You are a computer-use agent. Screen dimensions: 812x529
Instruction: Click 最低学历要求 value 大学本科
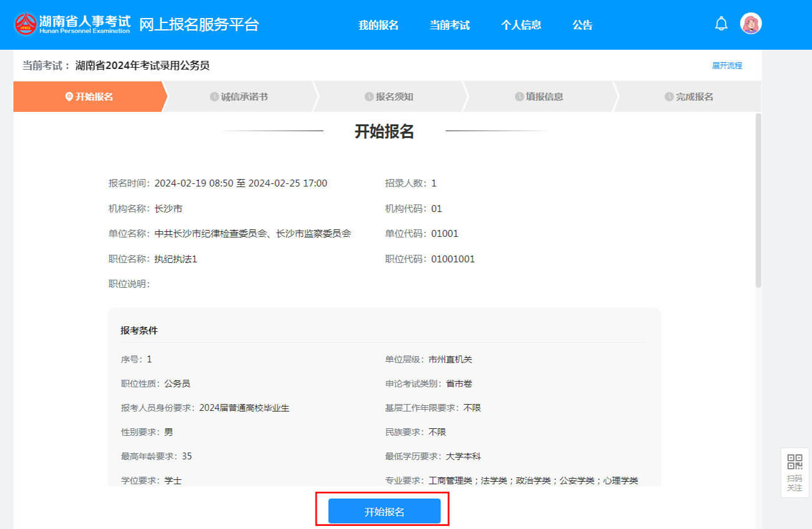463,456
